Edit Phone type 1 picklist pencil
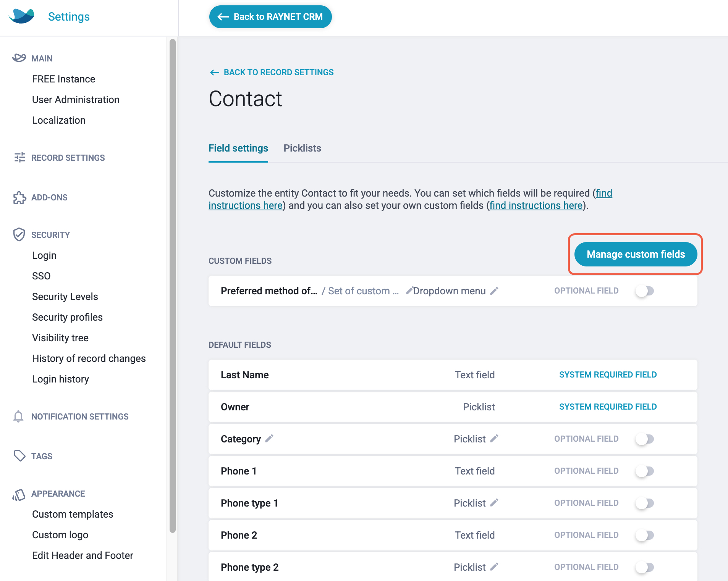Image resolution: width=728 pixels, height=581 pixels. 494,502
